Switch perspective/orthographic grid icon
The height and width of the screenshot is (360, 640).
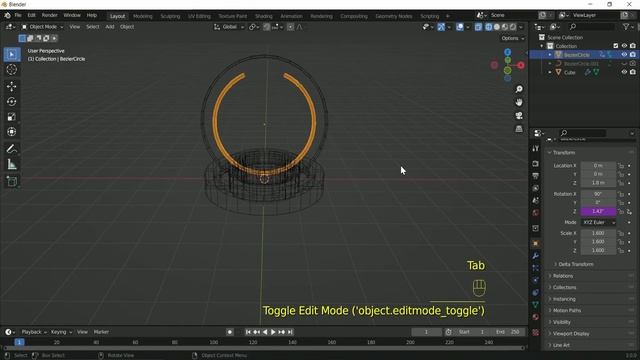coord(519,129)
